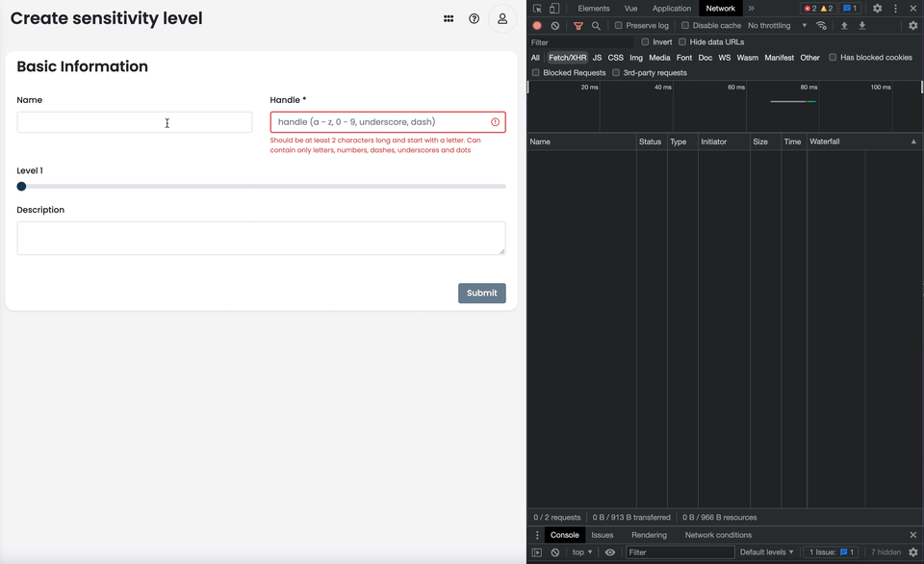Open the Default levels dropdown in Console
This screenshot has height=564, width=924.
766,551
